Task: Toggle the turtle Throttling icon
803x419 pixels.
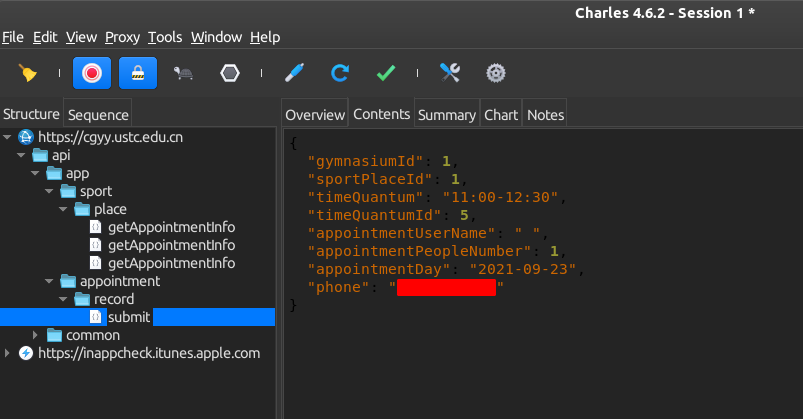Action: (x=184, y=73)
